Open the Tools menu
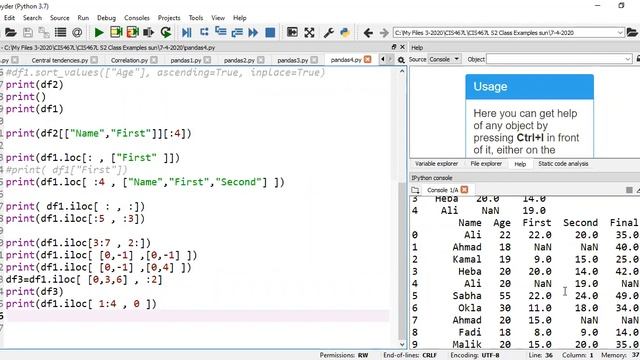The height and width of the screenshot is (360, 640). click(x=196, y=18)
